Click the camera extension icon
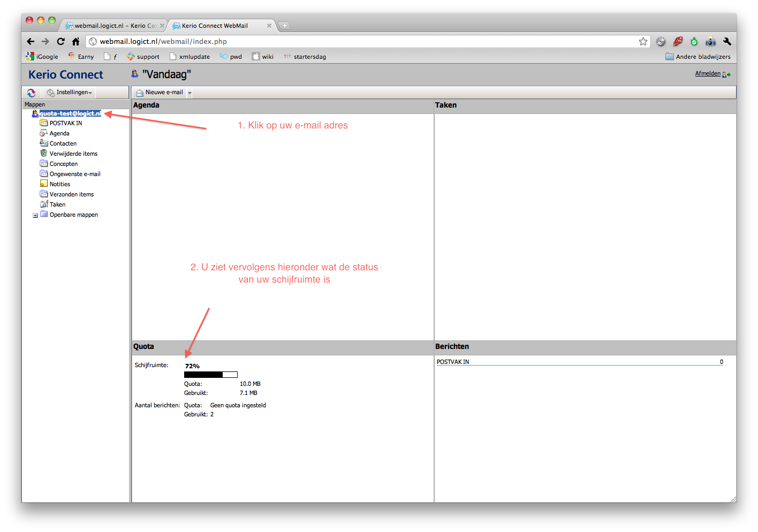 point(711,42)
